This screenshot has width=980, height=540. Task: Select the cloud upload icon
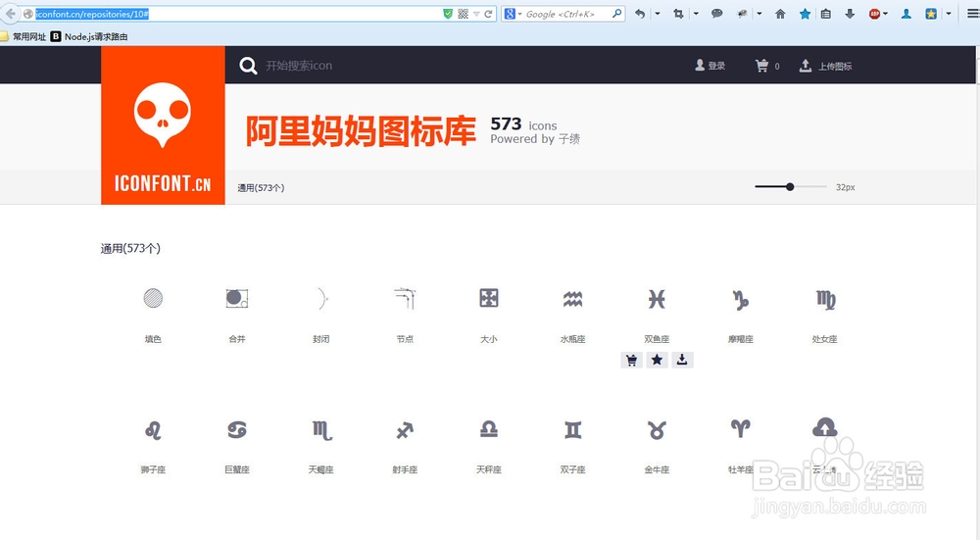pos(825,427)
